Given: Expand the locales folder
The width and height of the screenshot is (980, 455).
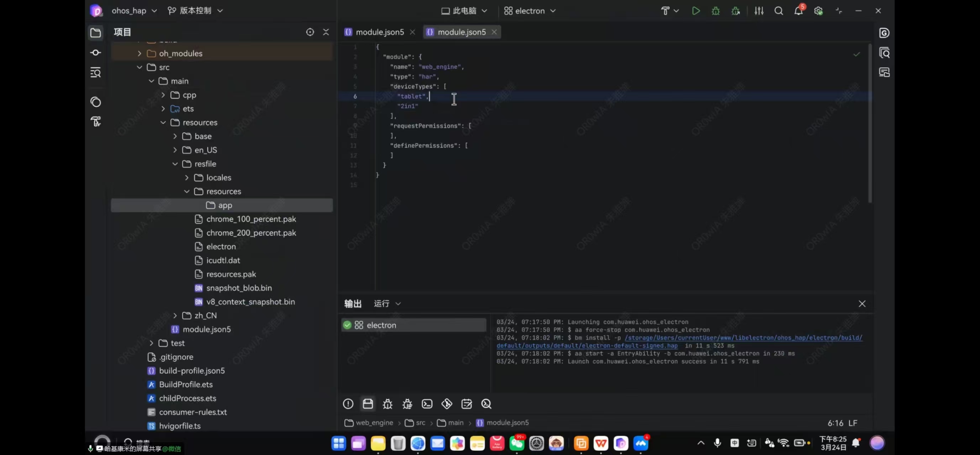Looking at the screenshot, I should 187,177.
